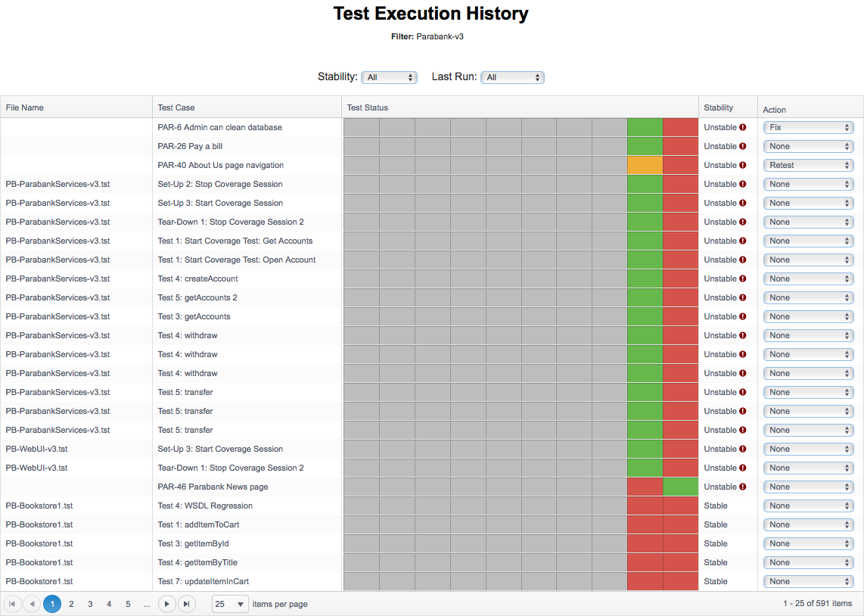Select Set-Up 2: Stop Coverage Session
This screenshot has height=616, width=864.
point(220,184)
